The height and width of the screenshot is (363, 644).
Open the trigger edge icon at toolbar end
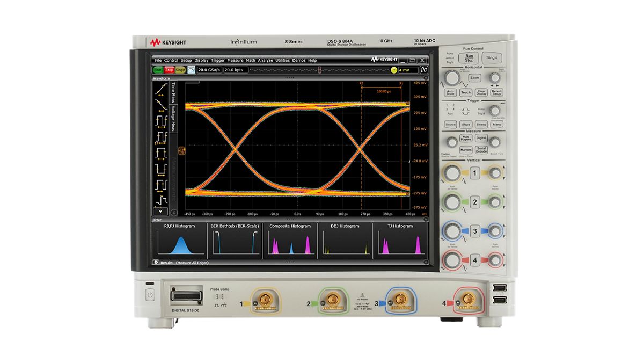[x=423, y=70]
